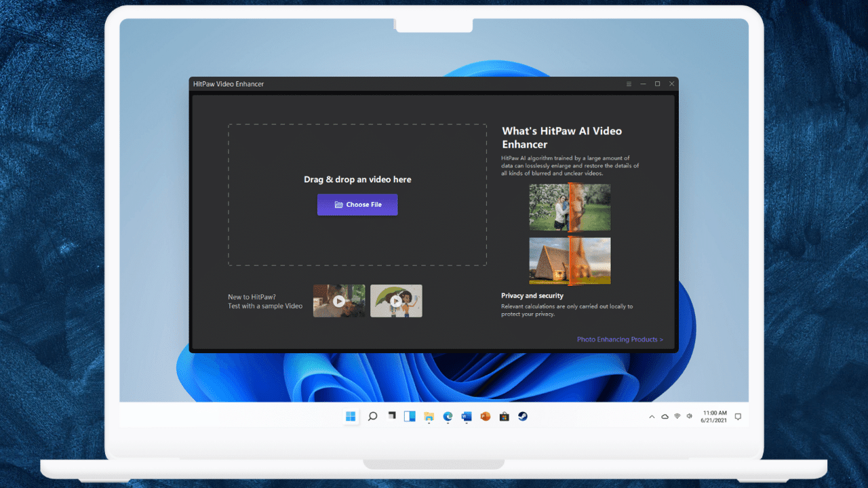
Task: Click the volume speaker tray icon
Action: click(x=689, y=416)
